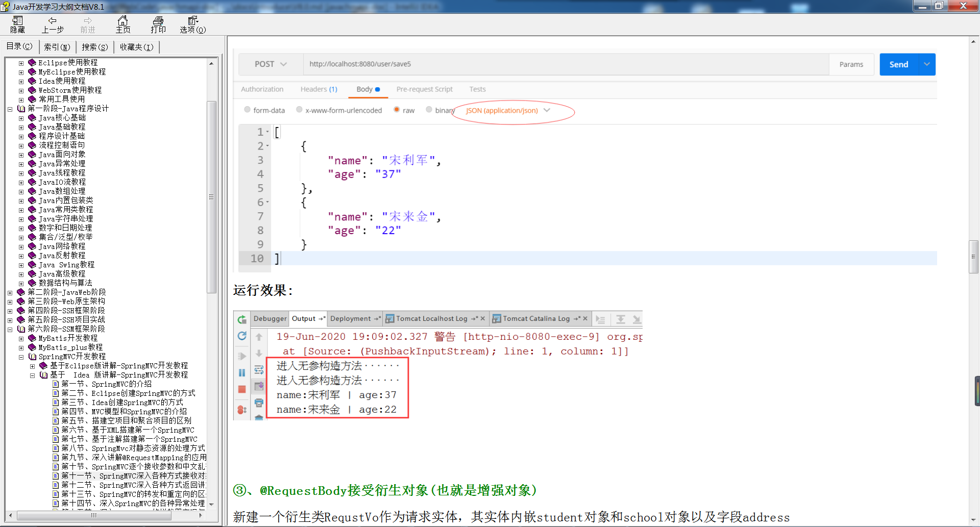Select the form-data radio button
This screenshot has width=980, height=527.
tap(248, 110)
